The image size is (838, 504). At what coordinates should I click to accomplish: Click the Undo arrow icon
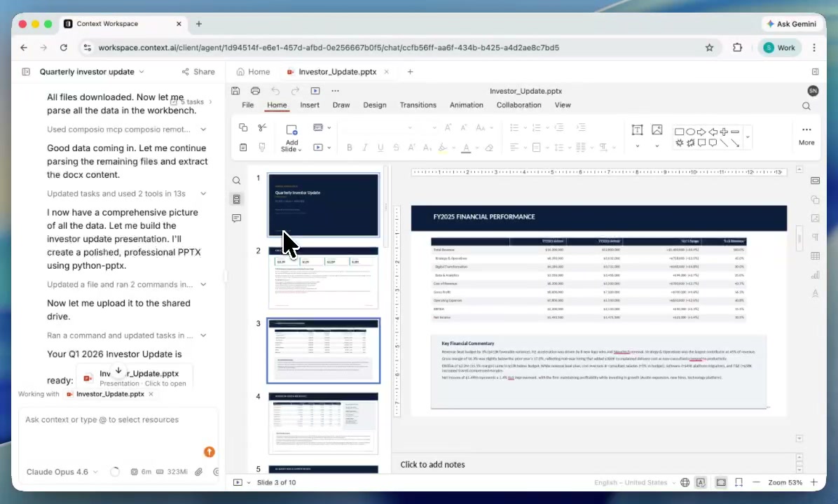coord(275,91)
